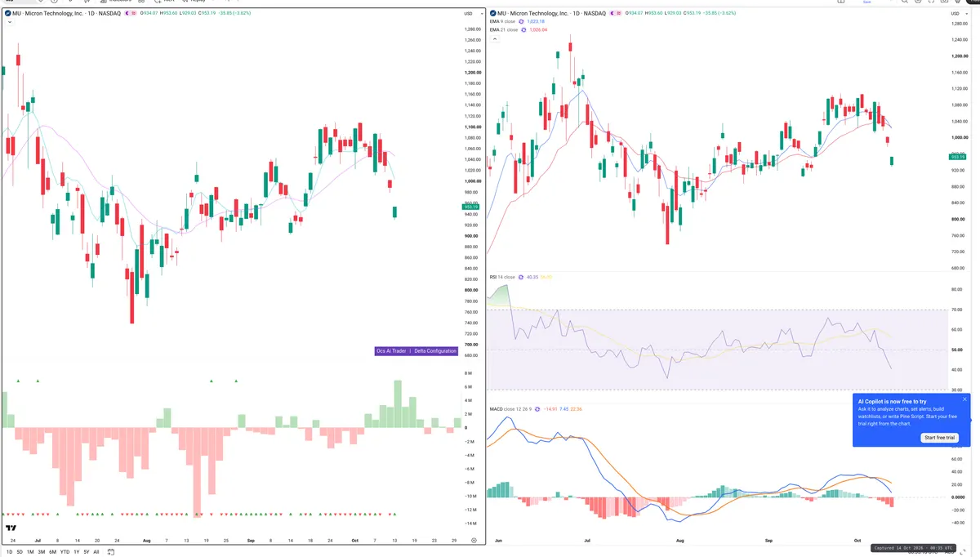Click the MACD legend source icon
Screen dimensions: 980x557
coord(537,409)
